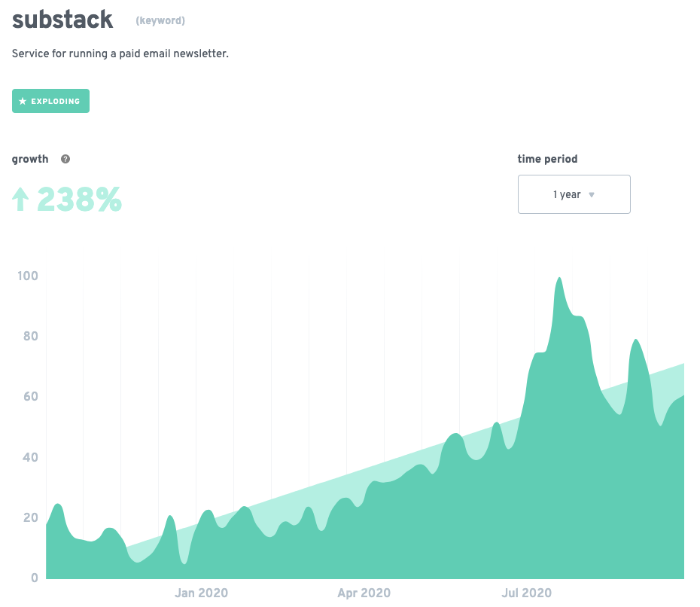Click the (keyword) tag next to title
The height and width of the screenshot is (607, 700).
pos(160,20)
